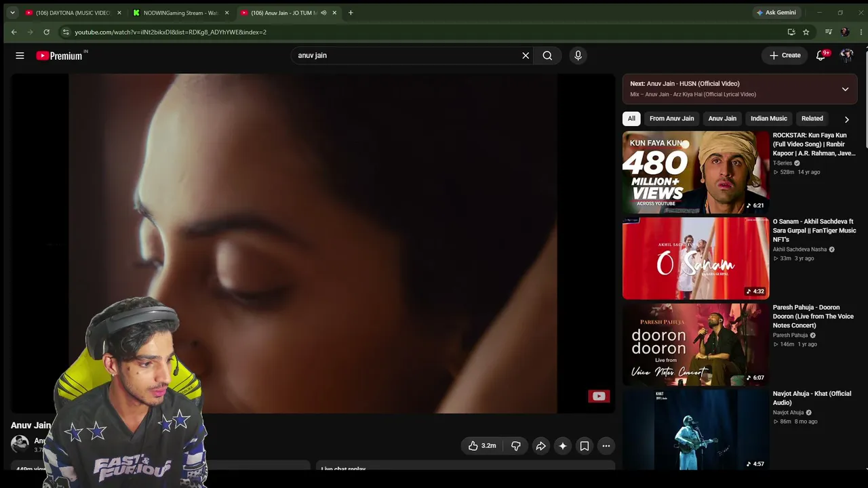The height and width of the screenshot is (488, 868).
Task: Click the main video player
Action: [x=313, y=243]
